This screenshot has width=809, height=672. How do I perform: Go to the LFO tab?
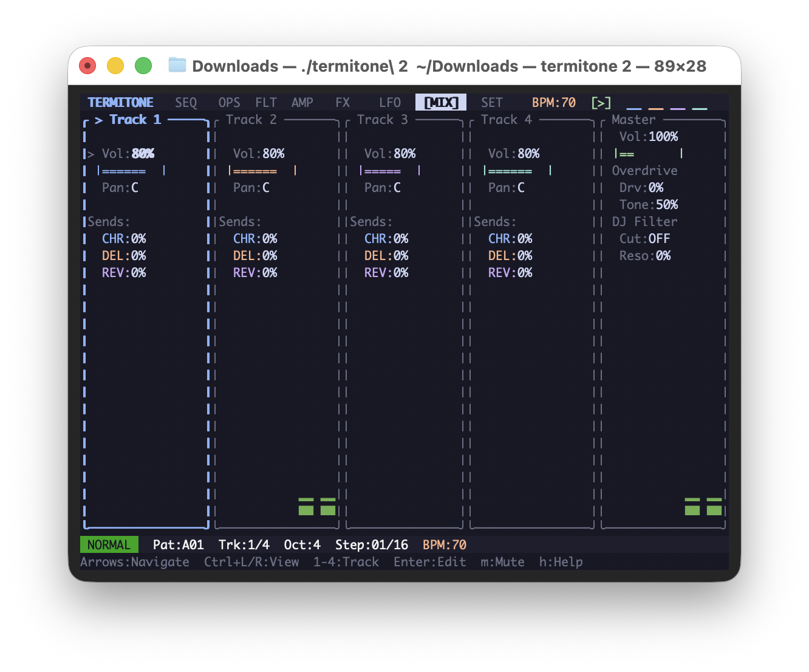pyautogui.click(x=390, y=103)
